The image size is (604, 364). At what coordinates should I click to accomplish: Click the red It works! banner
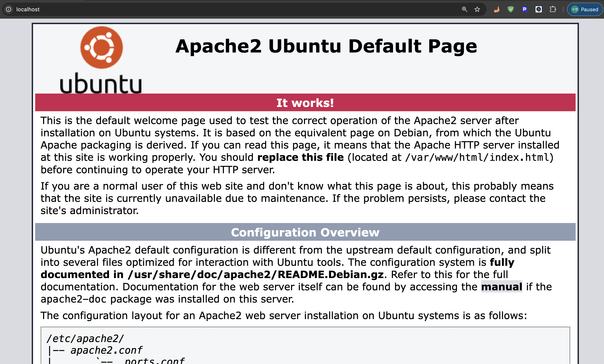point(305,102)
